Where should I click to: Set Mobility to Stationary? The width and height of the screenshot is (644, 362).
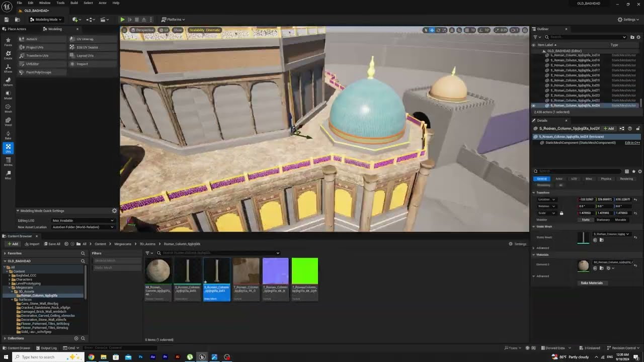pos(603,220)
